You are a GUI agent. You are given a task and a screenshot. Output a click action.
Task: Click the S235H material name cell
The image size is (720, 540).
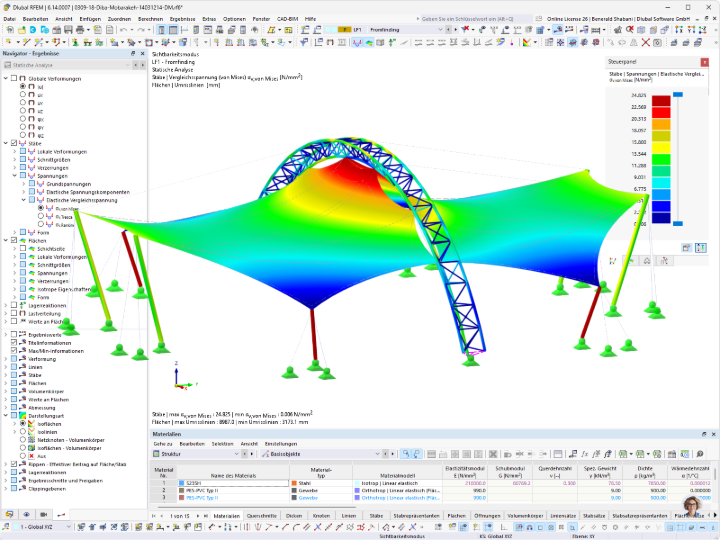233,483
